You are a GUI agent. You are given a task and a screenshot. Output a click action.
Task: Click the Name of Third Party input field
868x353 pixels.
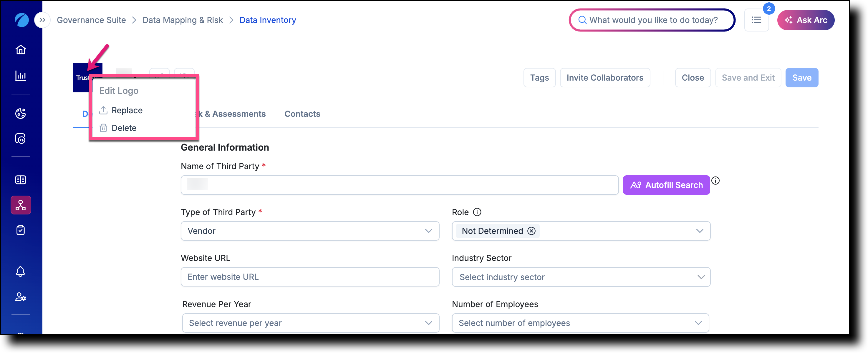(399, 185)
